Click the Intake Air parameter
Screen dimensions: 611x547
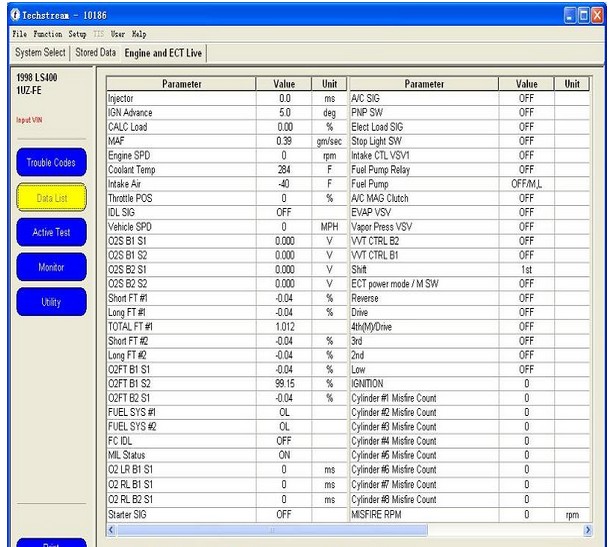(124, 184)
